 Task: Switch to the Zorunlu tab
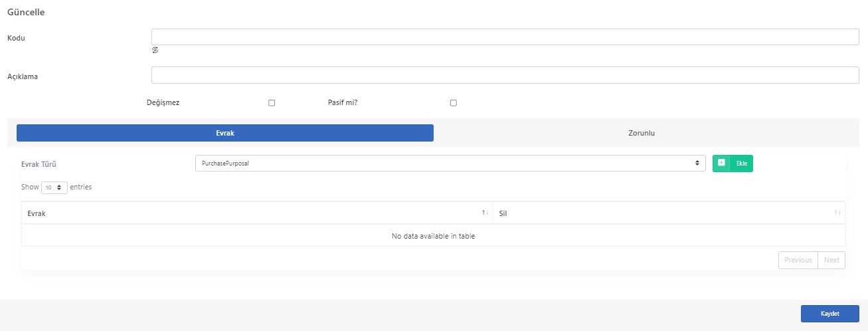coord(642,133)
